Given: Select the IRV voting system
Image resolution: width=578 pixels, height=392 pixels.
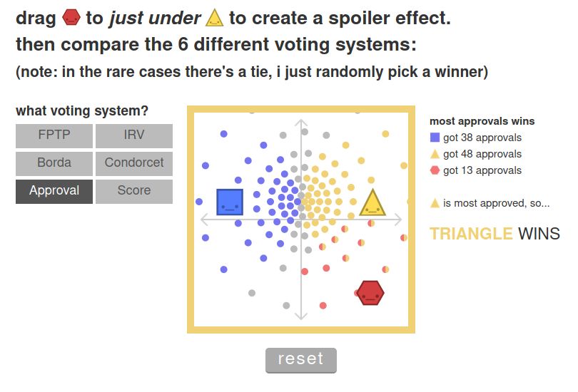Looking at the screenshot, I should point(134,135).
